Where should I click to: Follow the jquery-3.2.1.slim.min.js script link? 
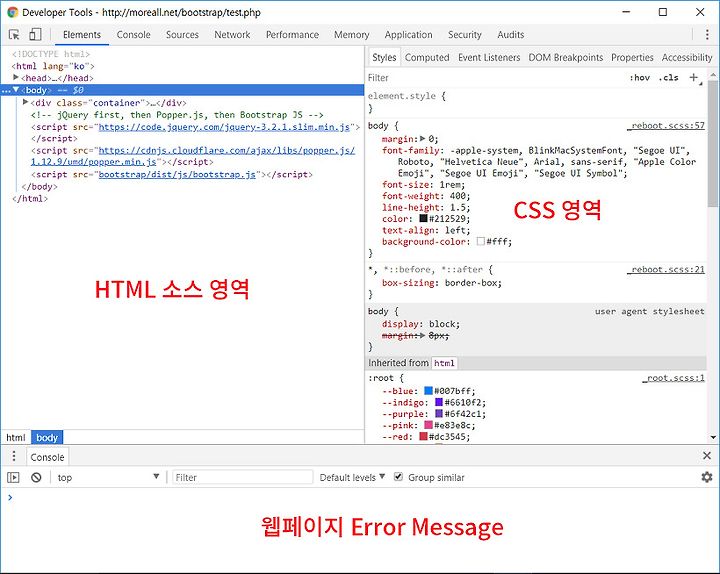(224, 126)
